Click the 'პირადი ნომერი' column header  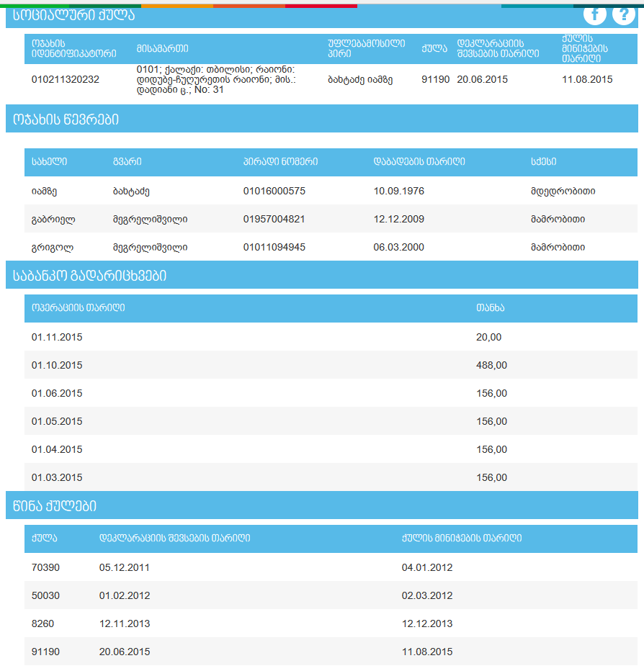[x=280, y=162]
